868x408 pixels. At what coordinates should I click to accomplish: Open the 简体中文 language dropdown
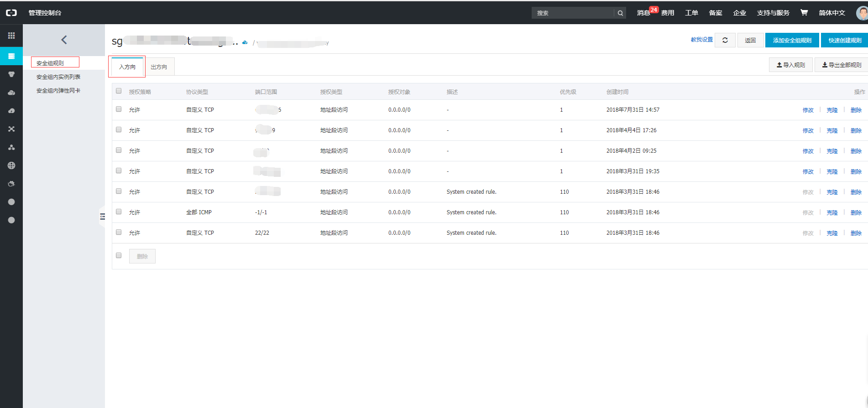831,13
